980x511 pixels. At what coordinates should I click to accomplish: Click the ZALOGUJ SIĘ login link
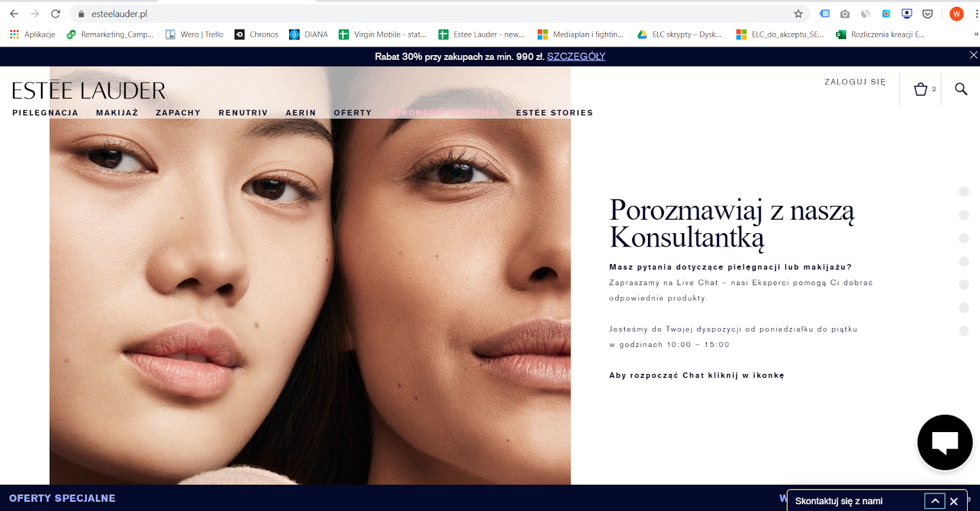pyautogui.click(x=855, y=82)
